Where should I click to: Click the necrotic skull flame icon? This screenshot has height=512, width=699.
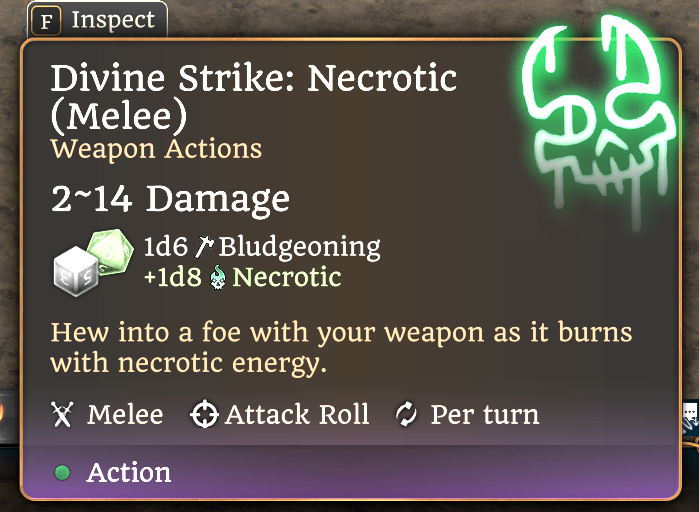pos(218,277)
